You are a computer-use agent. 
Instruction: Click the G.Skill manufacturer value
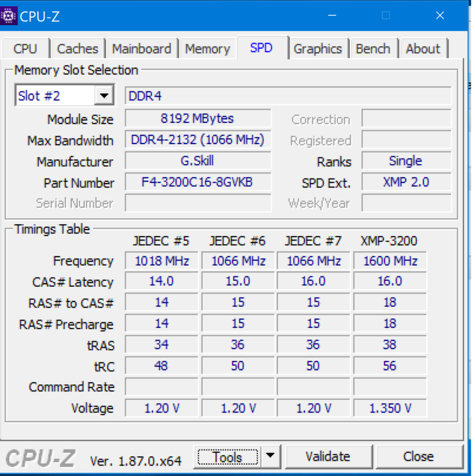coord(198,161)
